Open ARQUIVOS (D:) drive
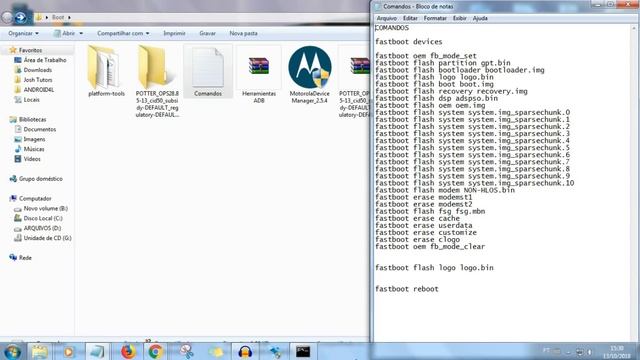Viewport: 640px width, 360px height. (x=38, y=228)
